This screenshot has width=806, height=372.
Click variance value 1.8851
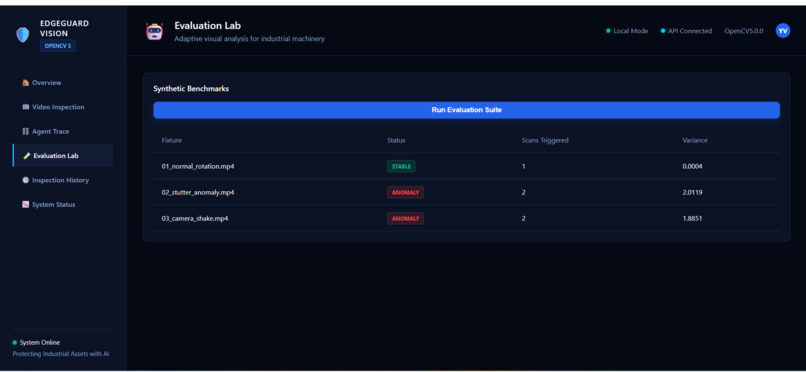[692, 219]
